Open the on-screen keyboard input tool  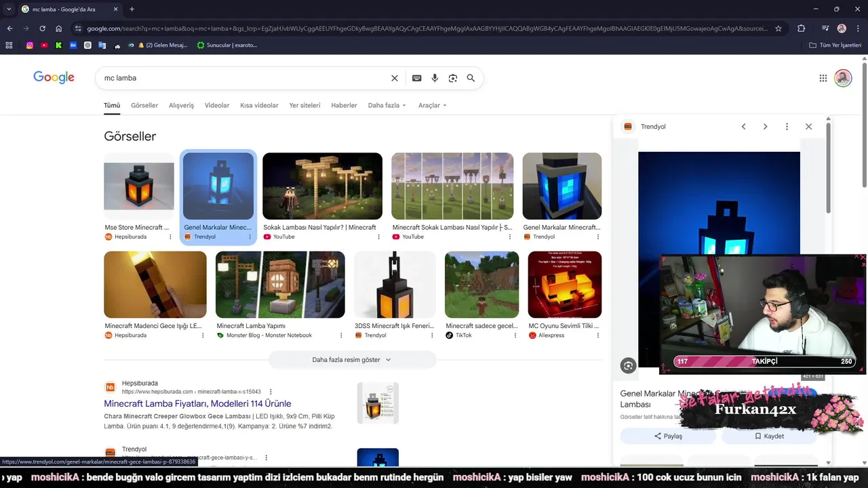417,78
